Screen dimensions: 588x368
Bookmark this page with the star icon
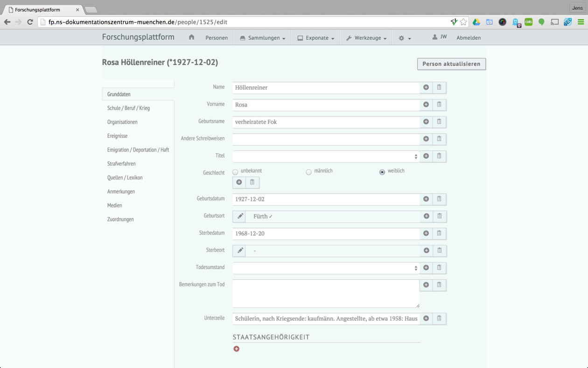(463, 22)
